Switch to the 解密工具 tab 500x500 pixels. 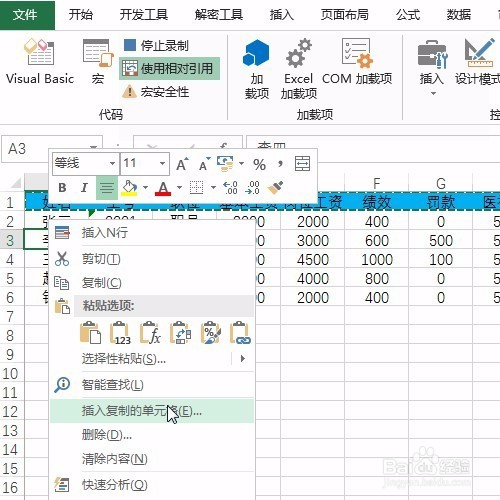click(x=219, y=15)
